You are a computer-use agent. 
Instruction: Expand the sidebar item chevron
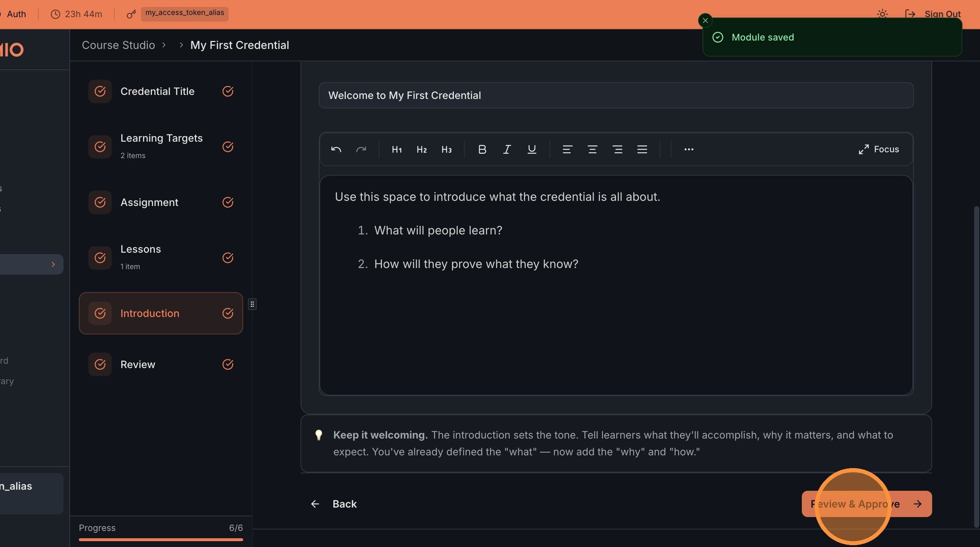point(53,264)
